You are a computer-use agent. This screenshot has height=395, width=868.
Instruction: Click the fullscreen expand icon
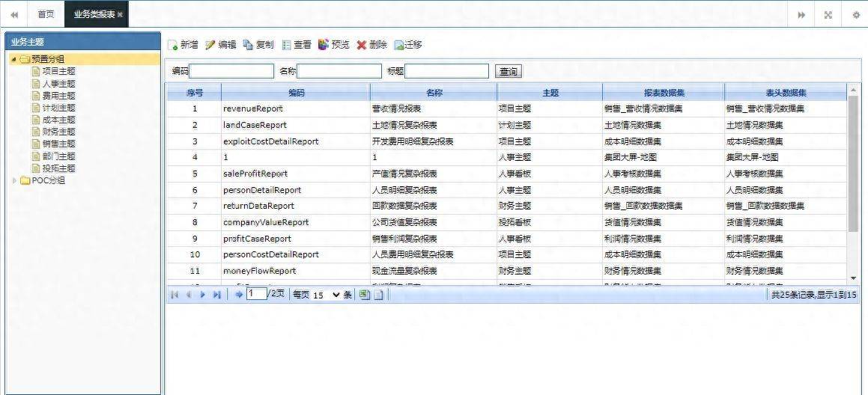[828, 15]
